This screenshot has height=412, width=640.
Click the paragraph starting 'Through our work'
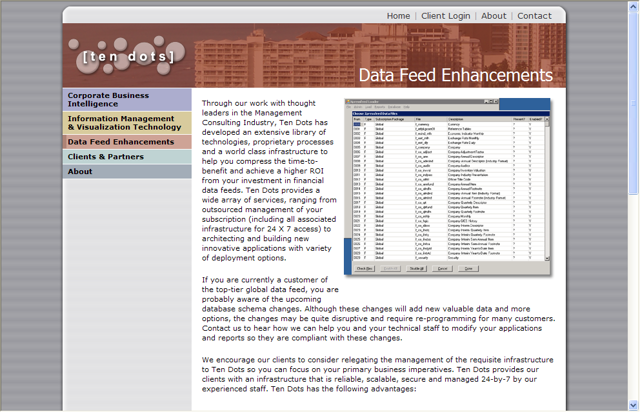pos(269,180)
